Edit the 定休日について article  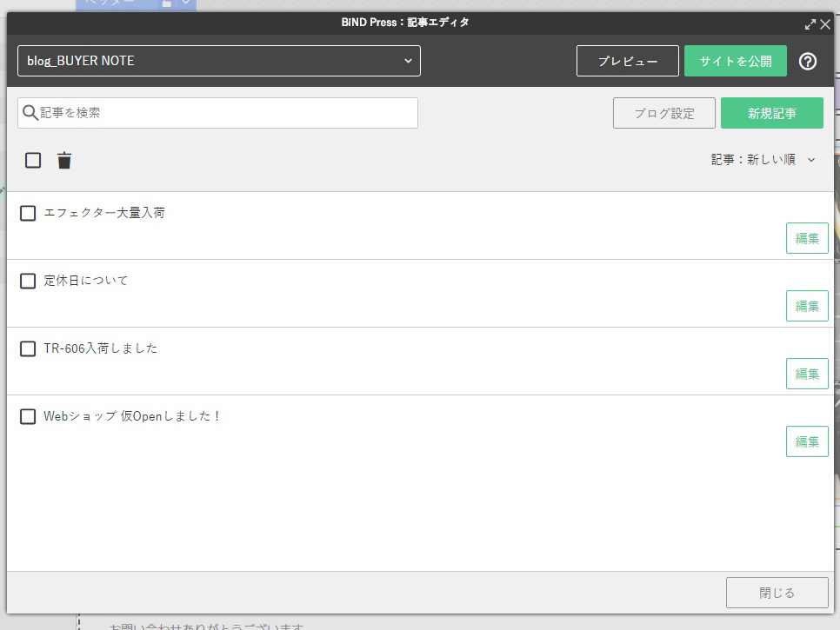807,306
